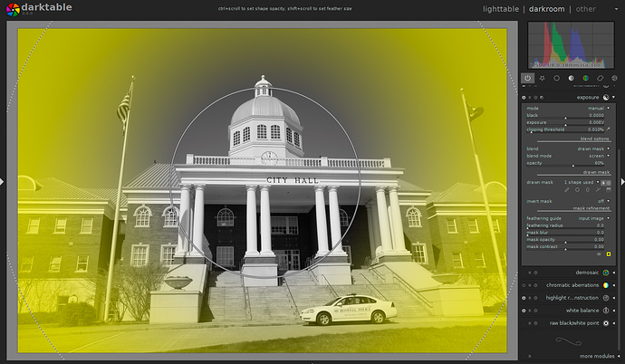Reset the exposure module parameters
This screenshot has height=364, width=625.
[535, 98]
